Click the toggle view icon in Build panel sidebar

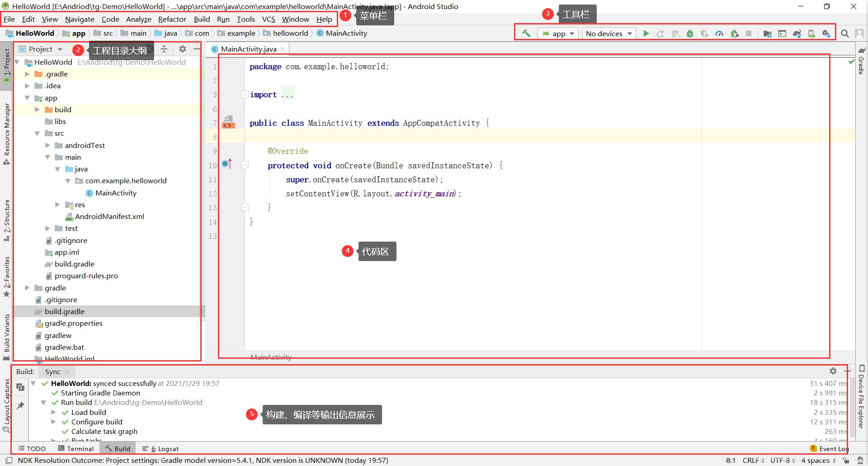click(x=20, y=387)
